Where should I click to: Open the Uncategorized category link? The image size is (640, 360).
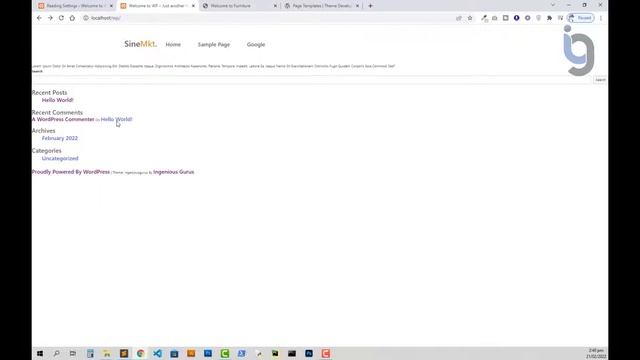[x=60, y=158]
